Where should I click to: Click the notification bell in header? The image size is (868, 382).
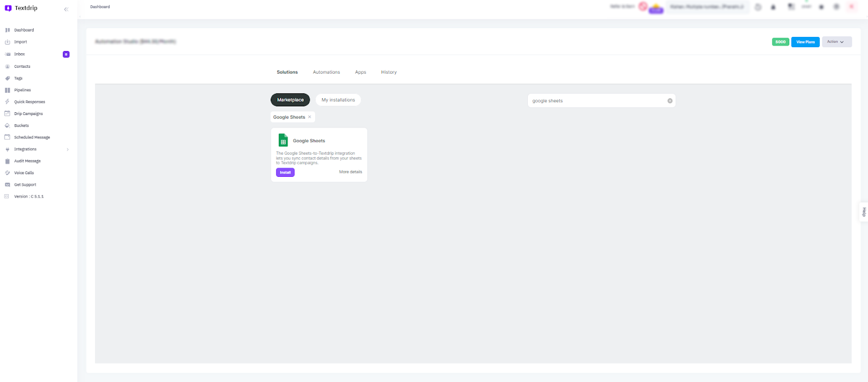773,7
